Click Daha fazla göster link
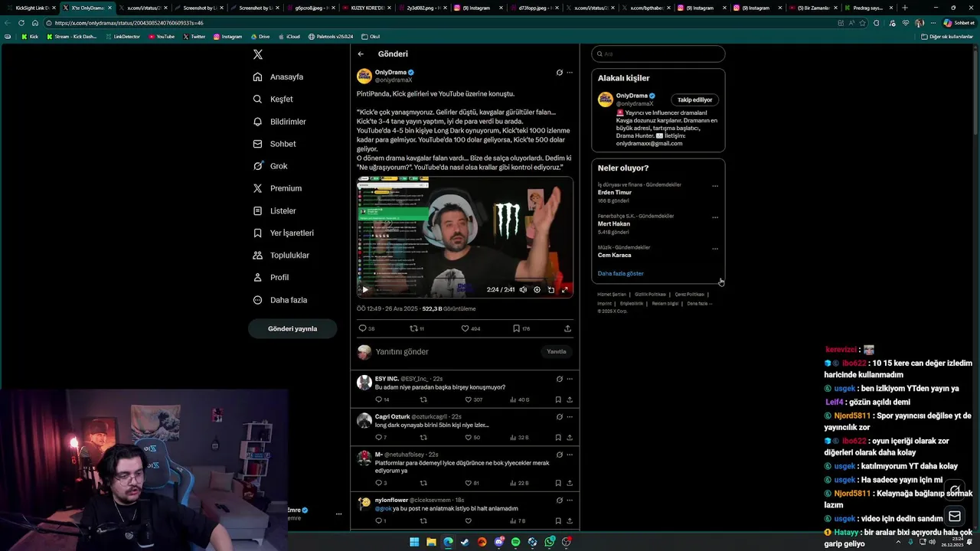The image size is (980, 551). [621, 273]
